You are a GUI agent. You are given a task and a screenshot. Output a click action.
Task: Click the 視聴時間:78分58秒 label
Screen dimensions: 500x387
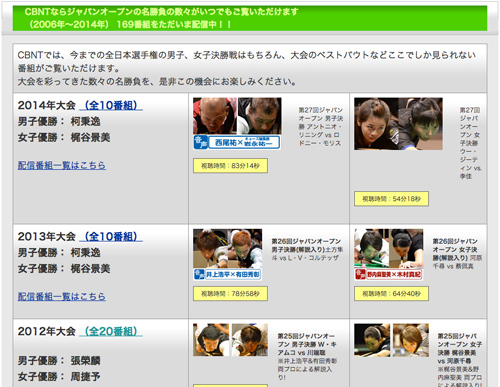point(230,294)
